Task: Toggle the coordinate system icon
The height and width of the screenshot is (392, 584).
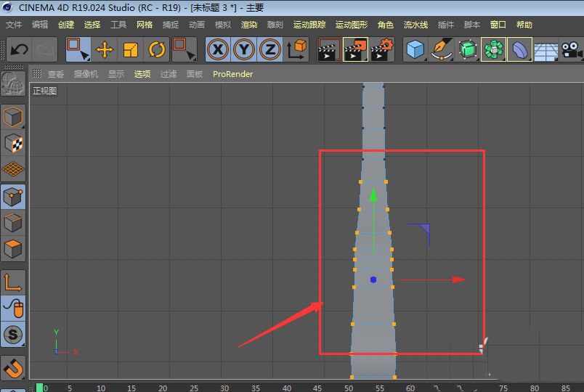Action: point(296,49)
